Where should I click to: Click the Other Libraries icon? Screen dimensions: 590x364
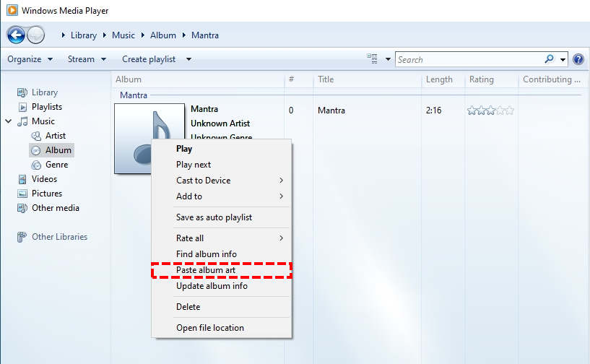coord(22,237)
